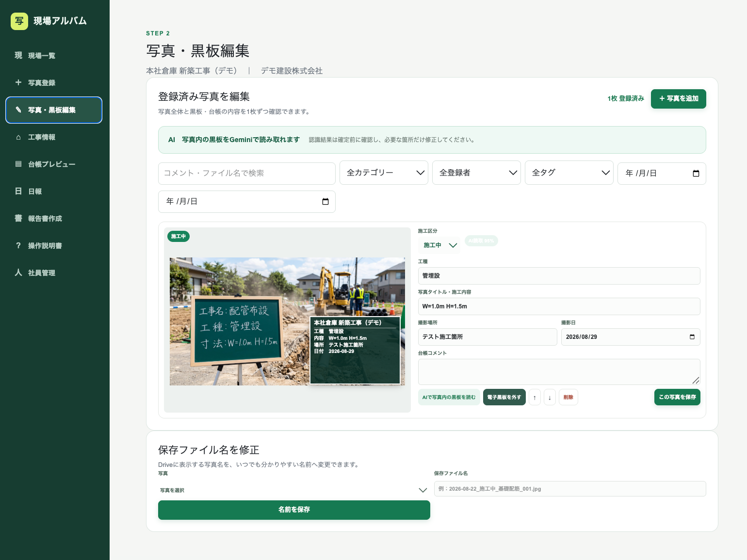This screenshot has width=747, height=560.
Task: Move photo up with the ↑ arrow
Action: click(x=535, y=398)
